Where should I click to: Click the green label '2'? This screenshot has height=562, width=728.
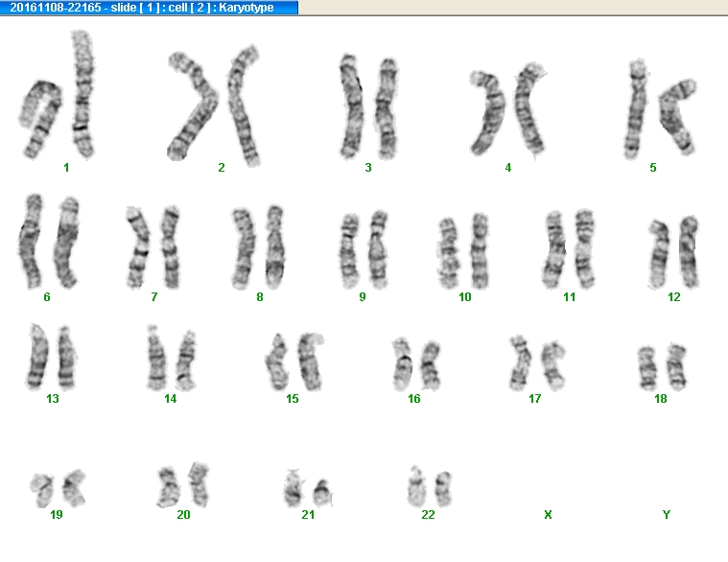tap(222, 168)
